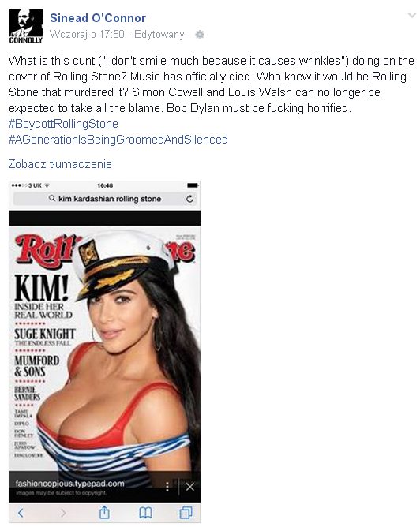Open the fashioncopious.typepad.com source link

click(x=70, y=484)
